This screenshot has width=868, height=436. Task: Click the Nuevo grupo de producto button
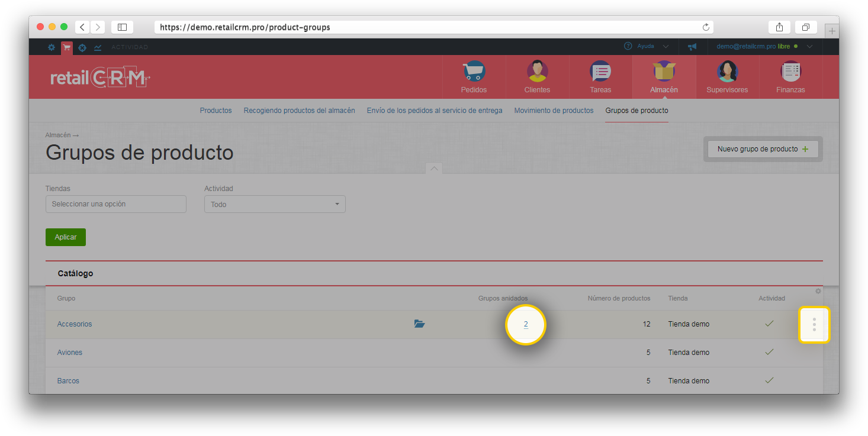tap(763, 149)
